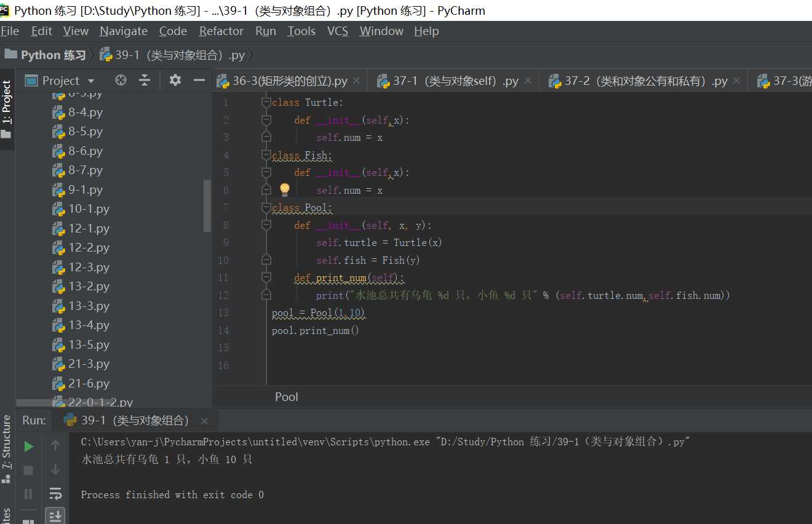
Task: Click Python file icon of 12-1.py
Action: tap(58, 229)
